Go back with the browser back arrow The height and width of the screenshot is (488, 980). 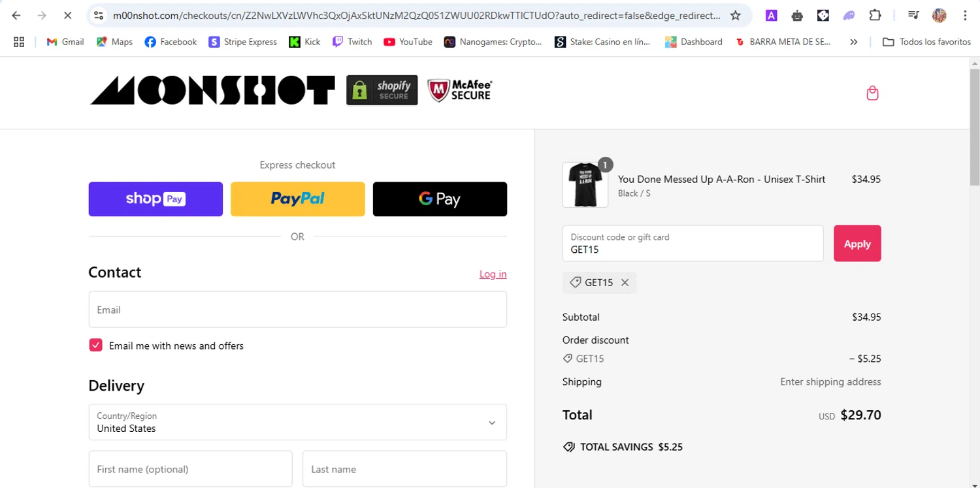point(16,15)
